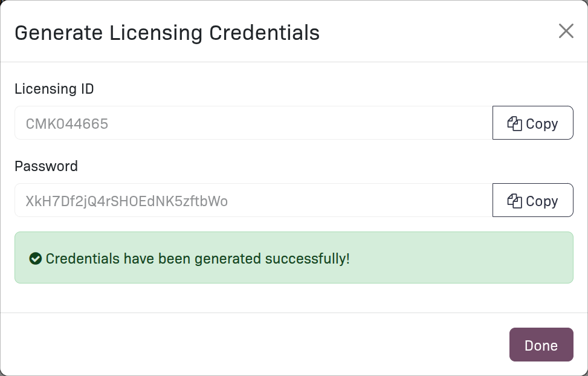Copy the generated password
588x376 pixels.
532,200
